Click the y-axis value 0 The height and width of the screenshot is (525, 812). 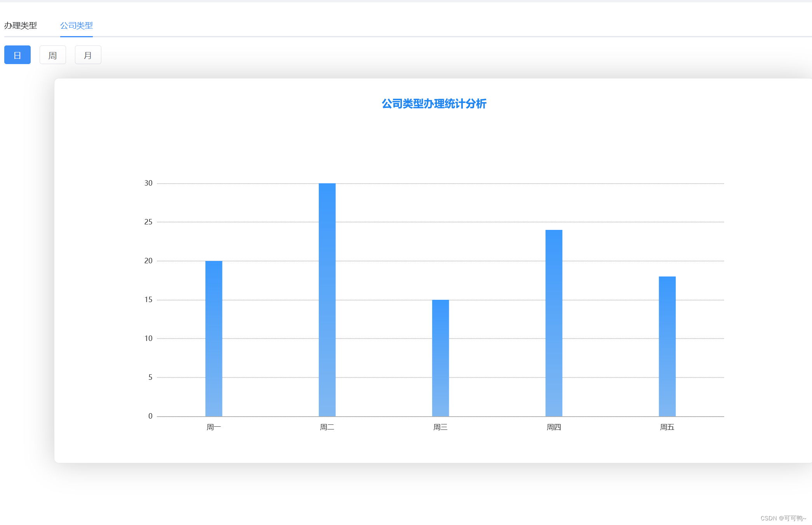click(x=150, y=416)
